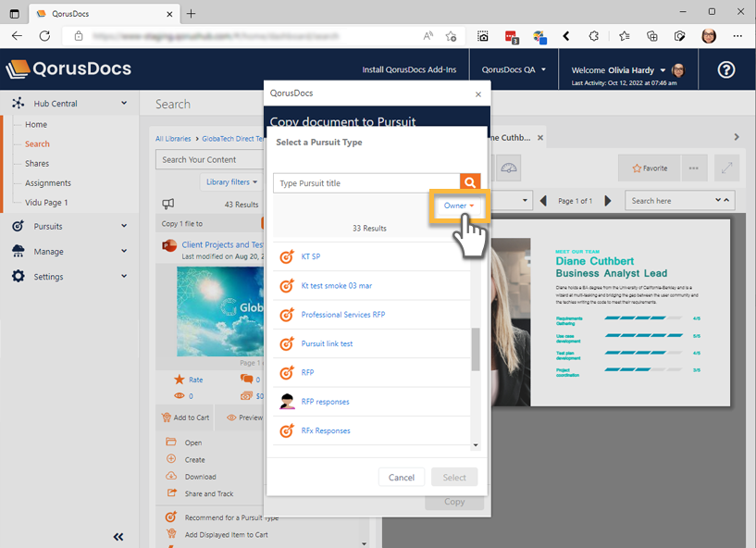Click the Share and Track action
Image resolution: width=756 pixels, height=548 pixels.
200,493
